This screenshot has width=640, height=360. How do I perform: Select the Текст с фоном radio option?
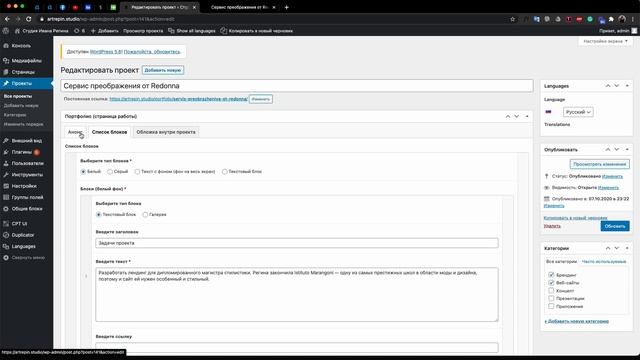click(137, 172)
